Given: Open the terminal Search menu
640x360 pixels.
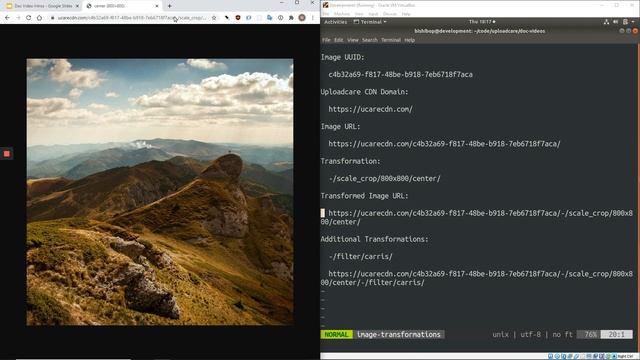Looking at the screenshot, I should 370,40.
